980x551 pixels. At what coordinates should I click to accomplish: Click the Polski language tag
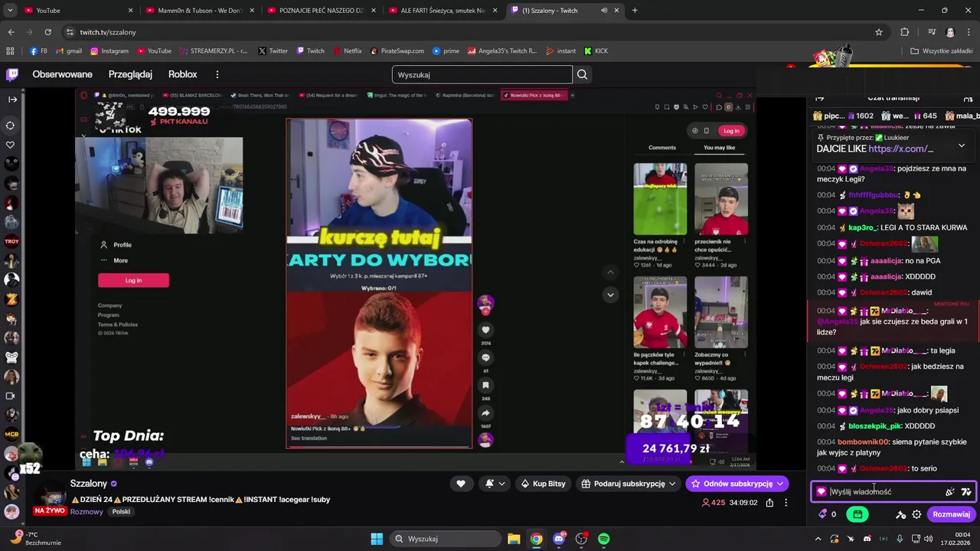click(121, 512)
